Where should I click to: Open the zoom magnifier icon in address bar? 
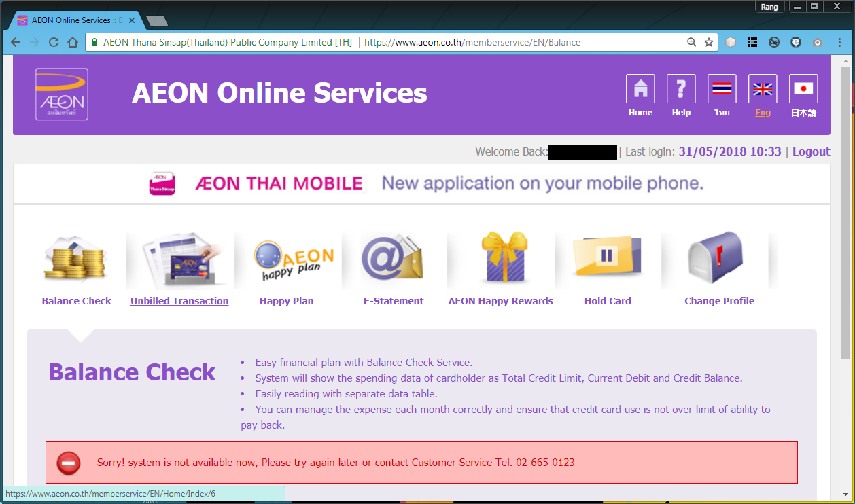pos(692,42)
